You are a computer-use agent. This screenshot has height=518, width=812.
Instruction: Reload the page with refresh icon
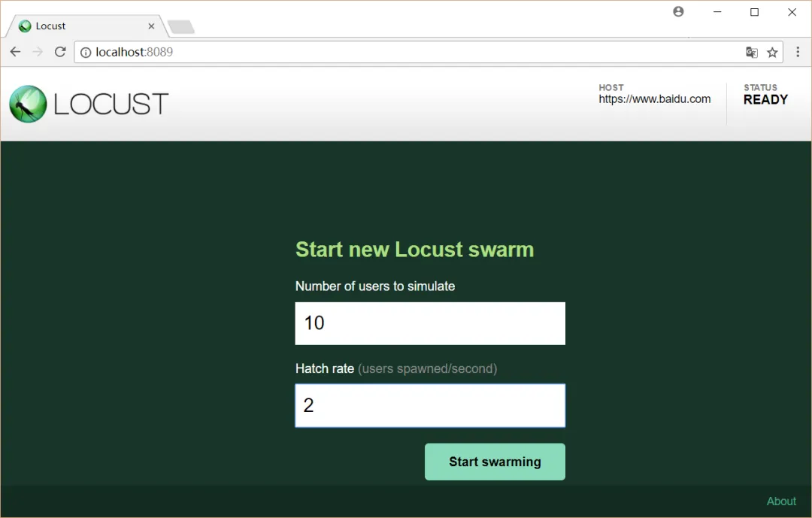[x=60, y=52]
